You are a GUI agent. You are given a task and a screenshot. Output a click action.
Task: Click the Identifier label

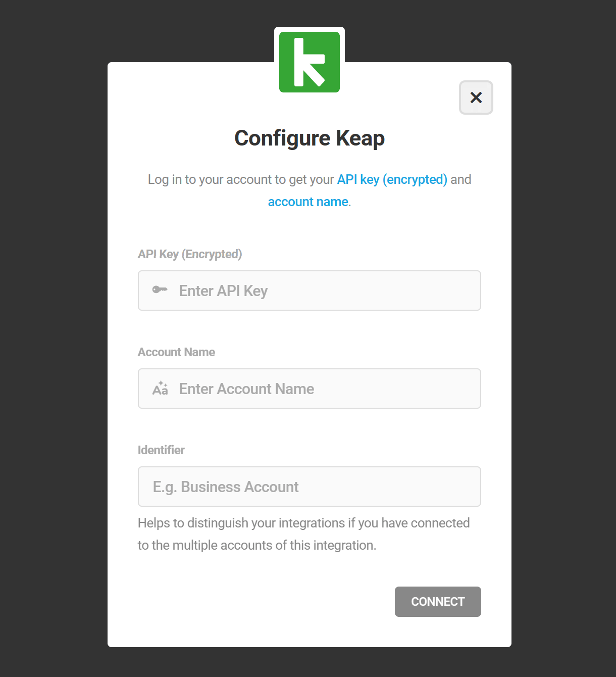(161, 450)
